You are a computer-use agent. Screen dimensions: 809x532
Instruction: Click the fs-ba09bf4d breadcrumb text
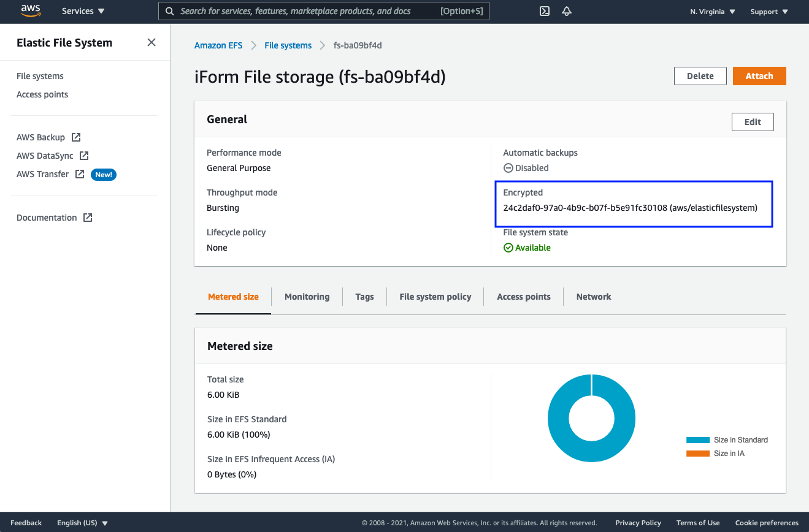click(358, 45)
